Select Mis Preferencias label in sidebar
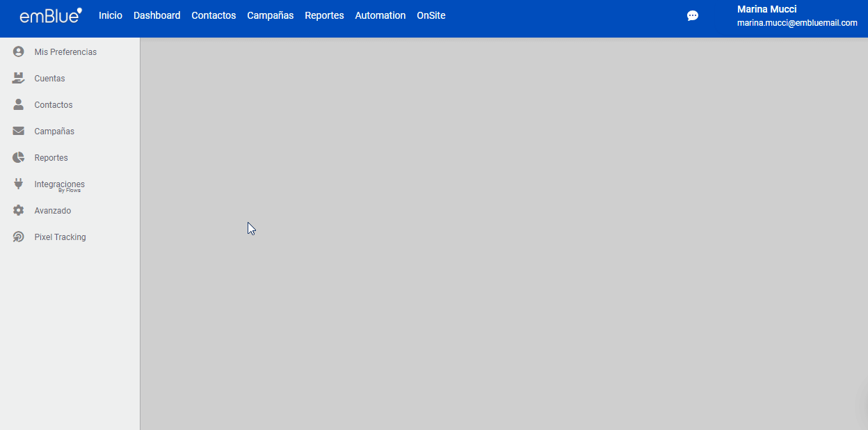 click(x=65, y=52)
